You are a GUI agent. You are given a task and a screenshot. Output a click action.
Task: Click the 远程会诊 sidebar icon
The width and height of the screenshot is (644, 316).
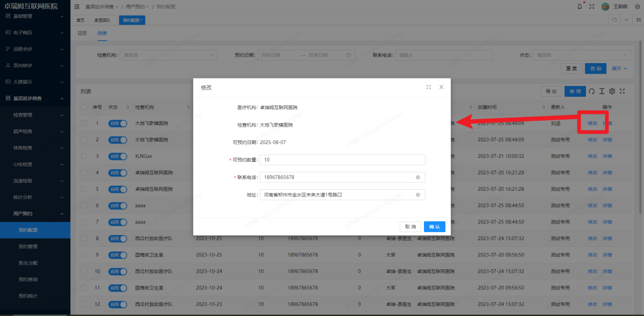8,49
